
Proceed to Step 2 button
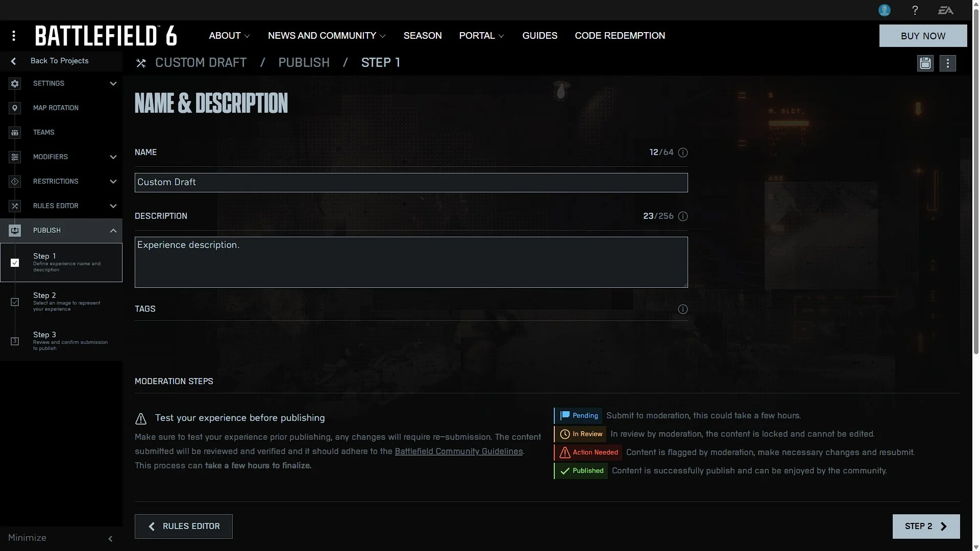[x=926, y=527]
